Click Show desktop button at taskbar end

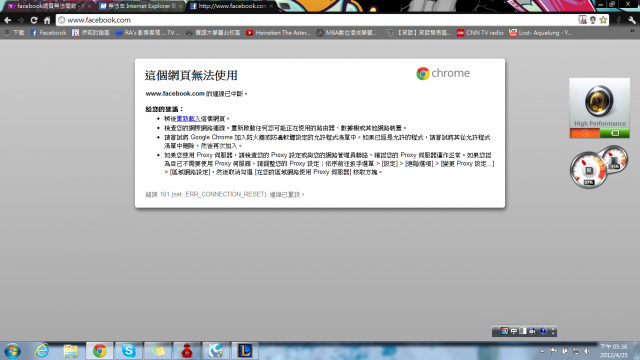[636, 351]
